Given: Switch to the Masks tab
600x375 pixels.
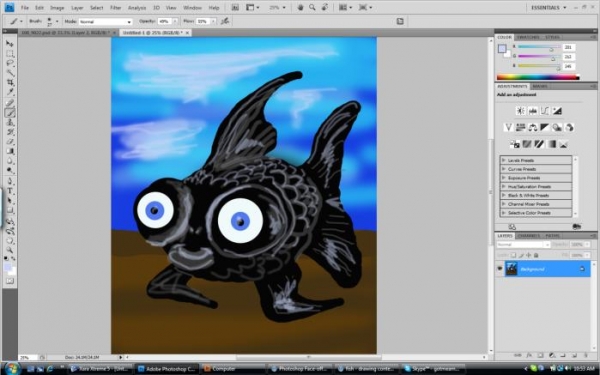Looking at the screenshot, I should point(540,86).
